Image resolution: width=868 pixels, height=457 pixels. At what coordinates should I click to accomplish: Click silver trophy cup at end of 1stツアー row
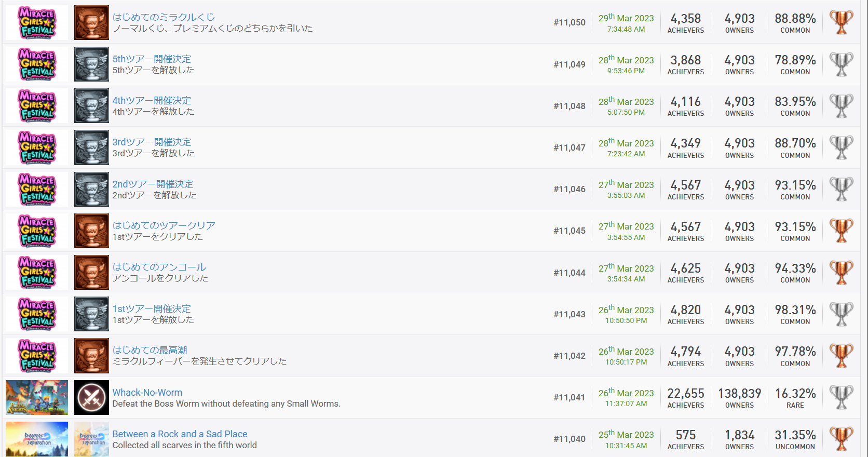[841, 314]
